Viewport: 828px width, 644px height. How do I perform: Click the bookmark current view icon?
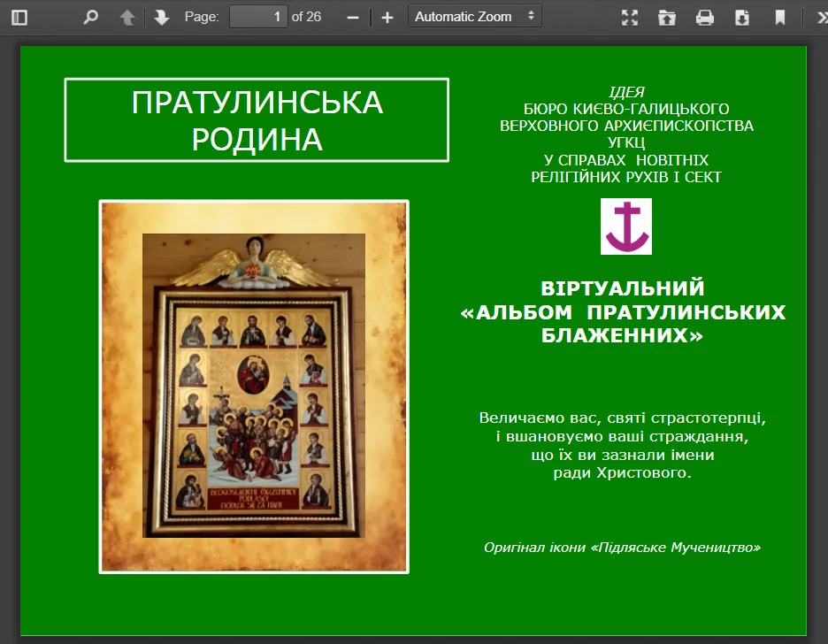(x=779, y=18)
